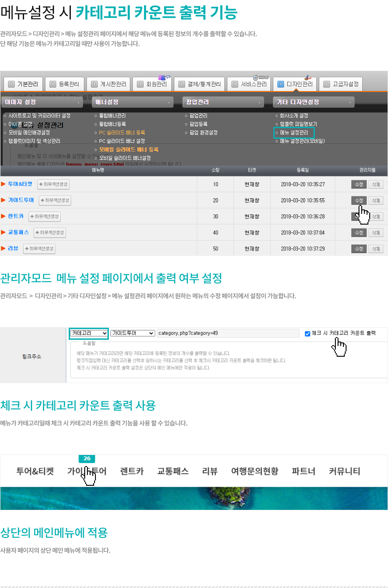Viewport: 388px width, 588px height.
Task: Click the arrow icon on the 게시판관리 tab
Action: click(x=95, y=84)
